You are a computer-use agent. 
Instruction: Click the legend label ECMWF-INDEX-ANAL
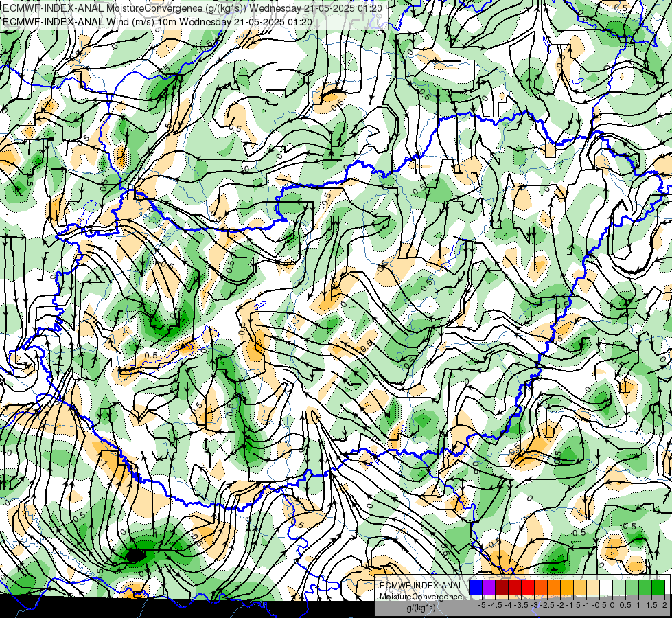pyautogui.click(x=421, y=586)
